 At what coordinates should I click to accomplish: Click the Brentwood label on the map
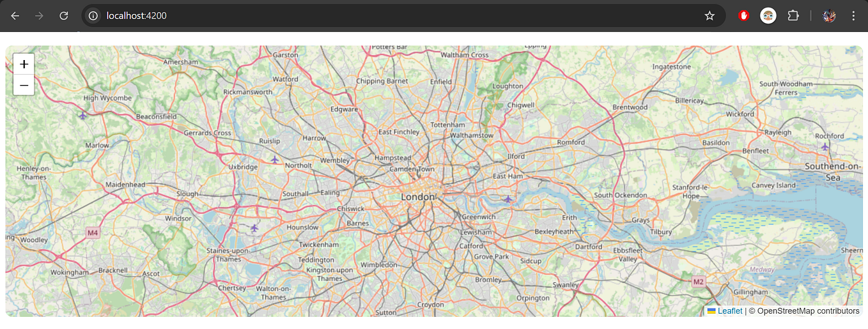pyautogui.click(x=630, y=107)
